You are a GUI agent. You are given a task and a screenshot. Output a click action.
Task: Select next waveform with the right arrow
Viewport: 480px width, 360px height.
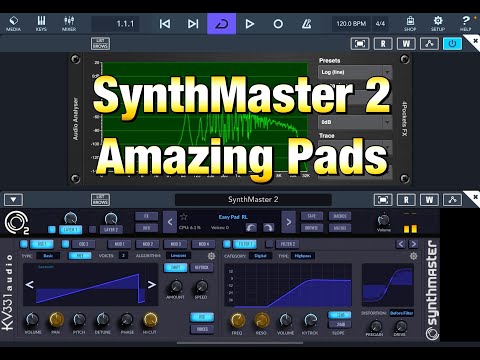coord(152,284)
